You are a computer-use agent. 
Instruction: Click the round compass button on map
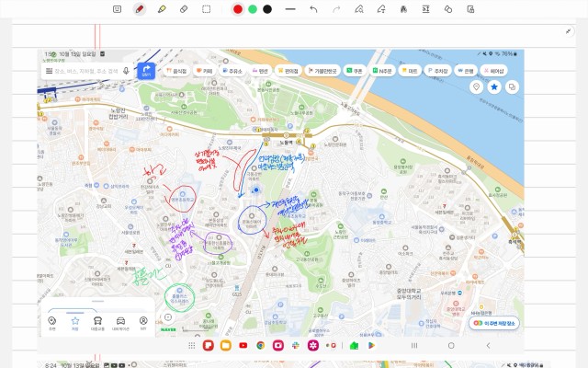(168, 317)
